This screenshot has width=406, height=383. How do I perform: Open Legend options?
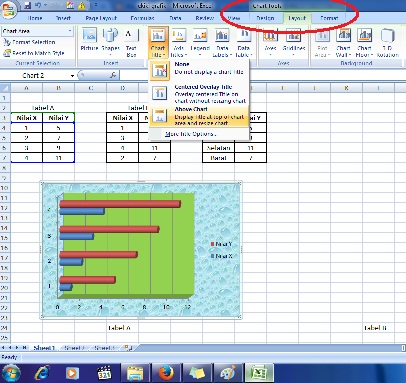(x=200, y=42)
